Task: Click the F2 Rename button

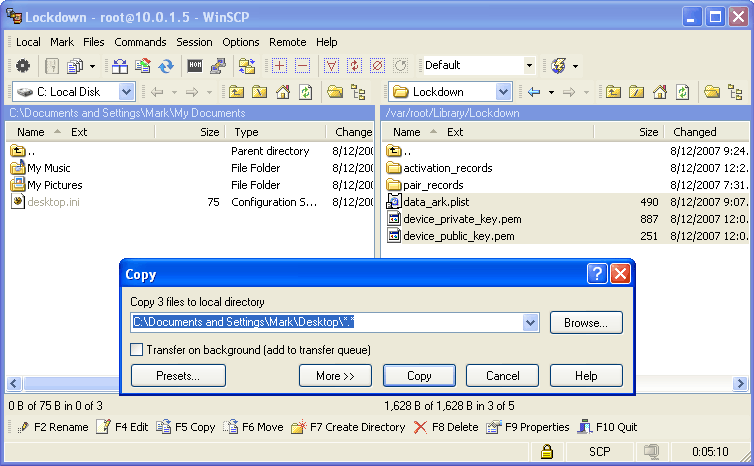Action: [52, 427]
